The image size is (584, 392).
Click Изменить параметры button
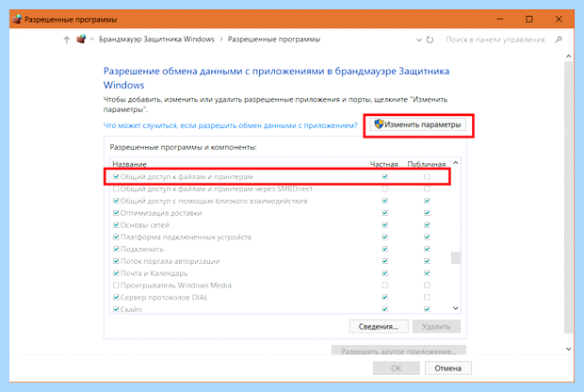(x=418, y=124)
